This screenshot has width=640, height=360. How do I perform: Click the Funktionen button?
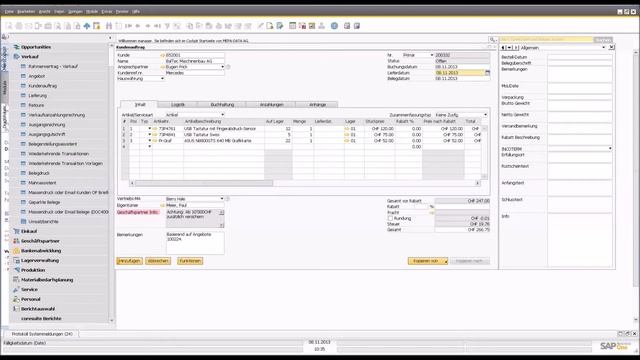(x=190, y=261)
